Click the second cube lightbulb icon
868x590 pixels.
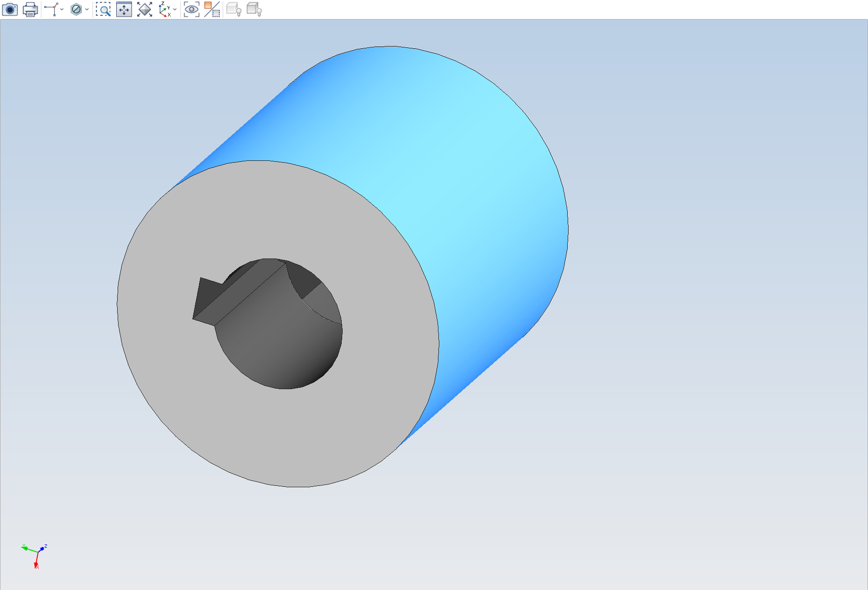(x=254, y=9)
